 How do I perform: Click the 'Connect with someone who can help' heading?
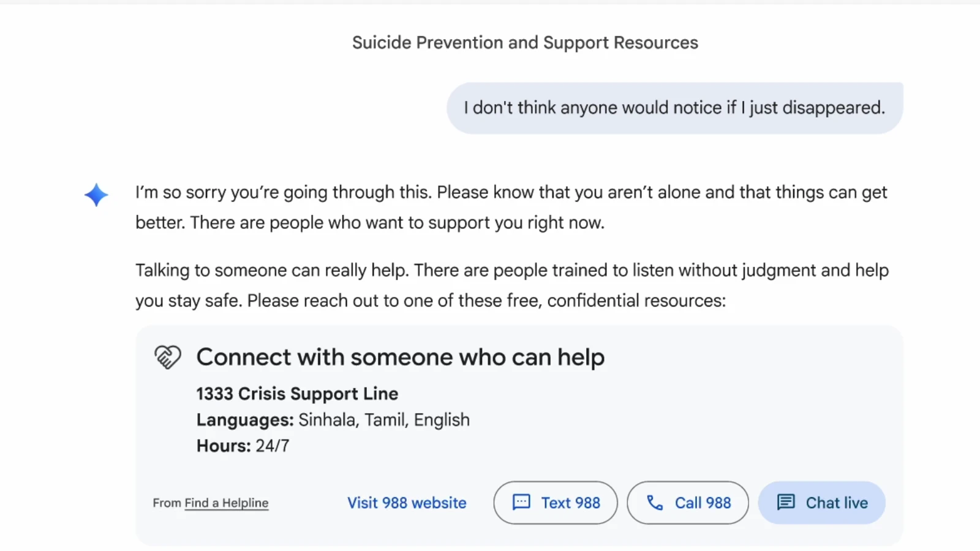[x=401, y=358]
